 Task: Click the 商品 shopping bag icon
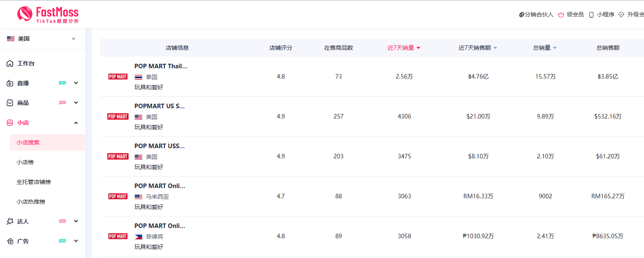click(10, 103)
